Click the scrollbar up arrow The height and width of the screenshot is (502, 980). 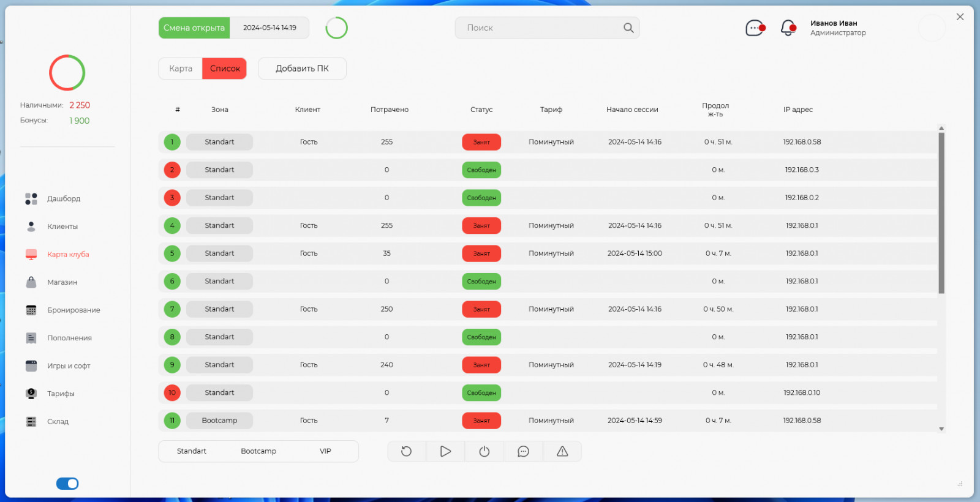click(941, 129)
